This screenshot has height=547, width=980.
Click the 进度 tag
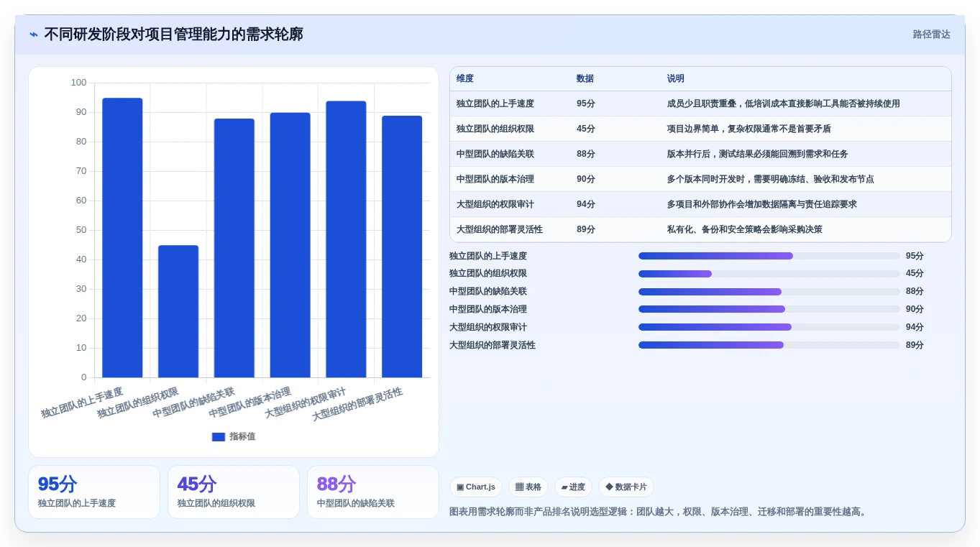(x=573, y=487)
